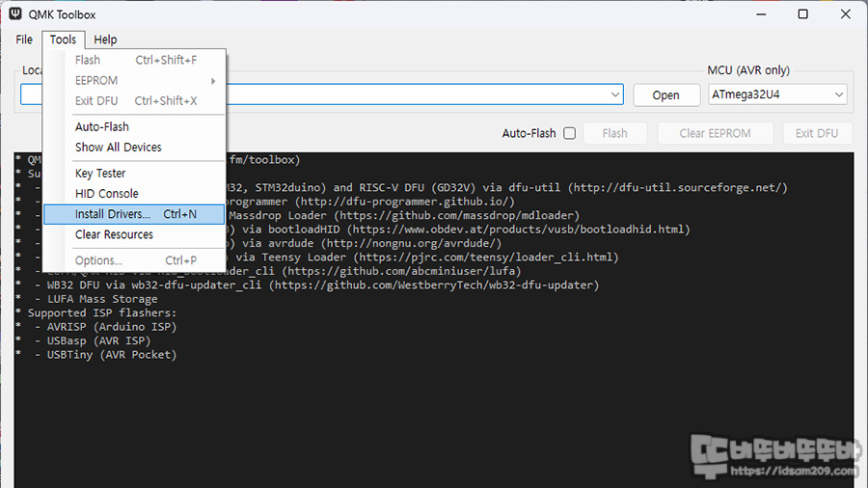Click the 'USBasp (AVR ISP)' log line
Viewport: 868px width, 488px height.
[98, 340]
